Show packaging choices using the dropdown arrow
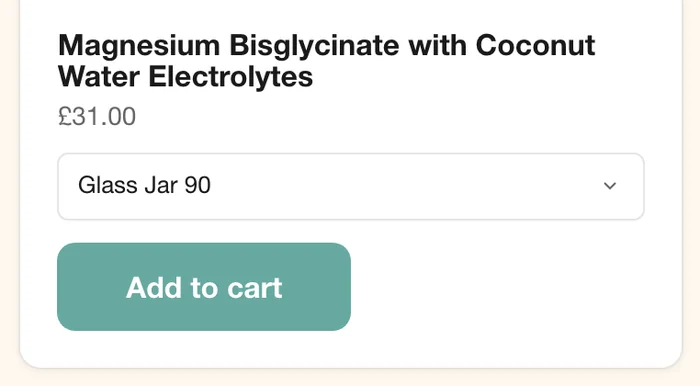Screen dimensions: 700x386 click(x=610, y=186)
